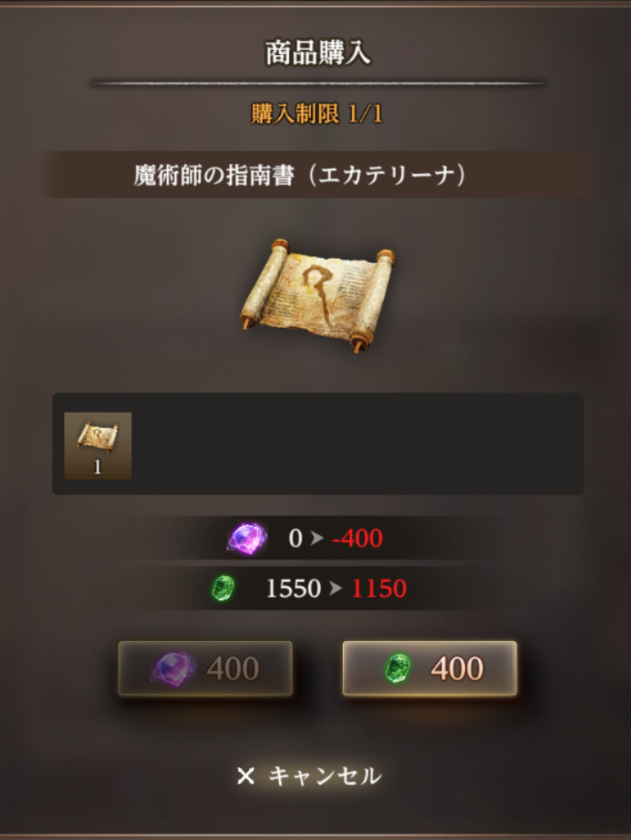Click the quantity number 1 under scroll thumbnail
The width and height of the screenshot is (631, 840).
(x=97, y=467)
